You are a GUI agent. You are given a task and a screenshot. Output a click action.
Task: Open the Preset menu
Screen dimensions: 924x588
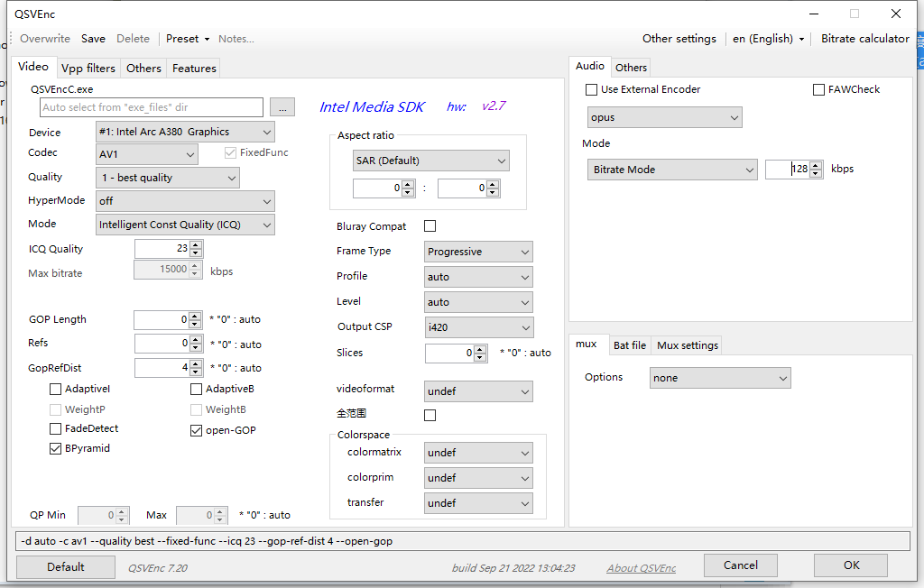pos(187,38)
